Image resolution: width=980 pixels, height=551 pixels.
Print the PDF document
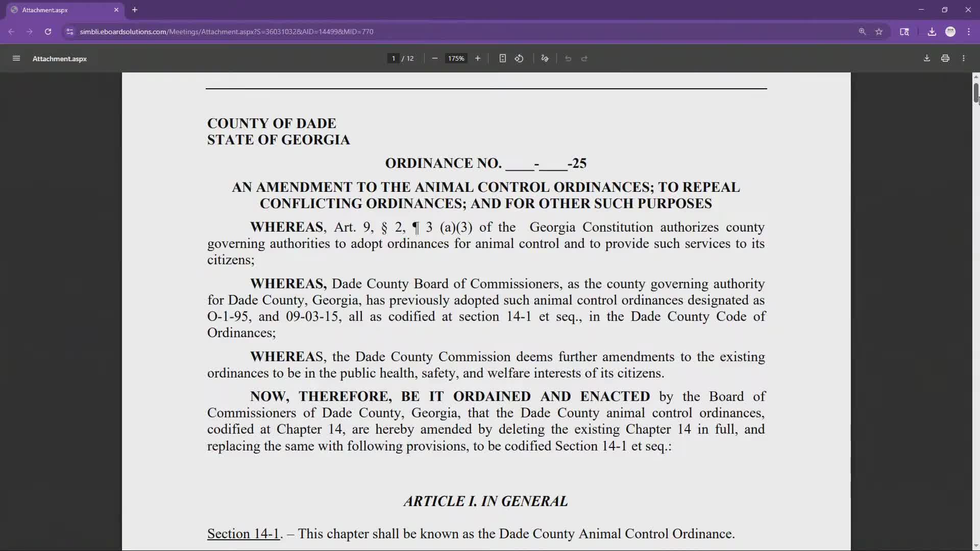point(945,58)
